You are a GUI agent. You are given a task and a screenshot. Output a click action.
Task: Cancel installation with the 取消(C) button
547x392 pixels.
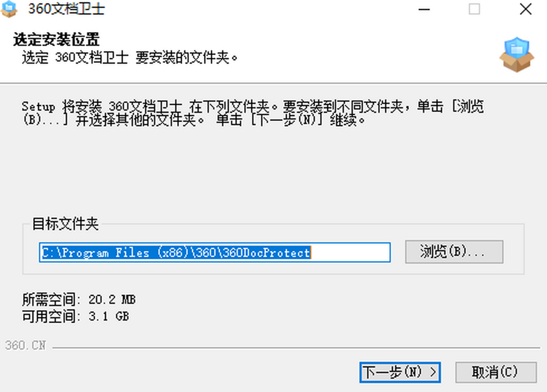pyautogui.click(x=495, y=372)
